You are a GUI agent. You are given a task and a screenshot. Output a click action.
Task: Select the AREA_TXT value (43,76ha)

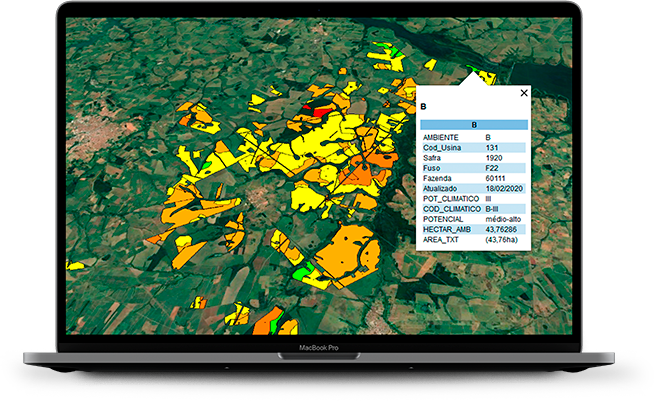[x=501, y=240]
